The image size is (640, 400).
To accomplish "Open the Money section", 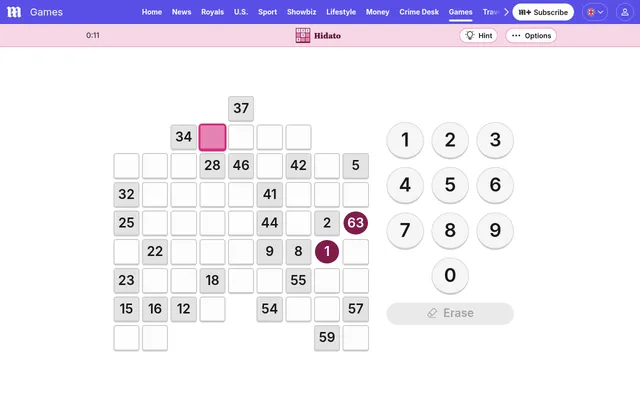I will [377, 12].
